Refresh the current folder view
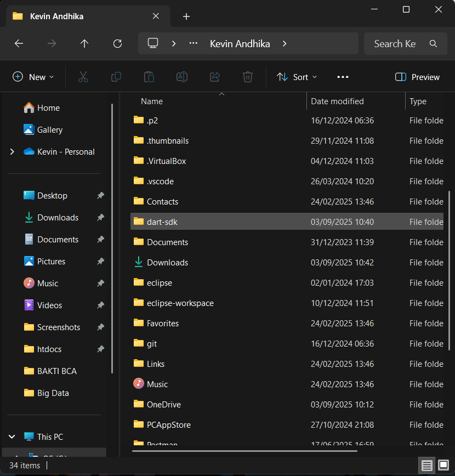The image size is (455, 476). pyautogui.click(x=117, y=43)
